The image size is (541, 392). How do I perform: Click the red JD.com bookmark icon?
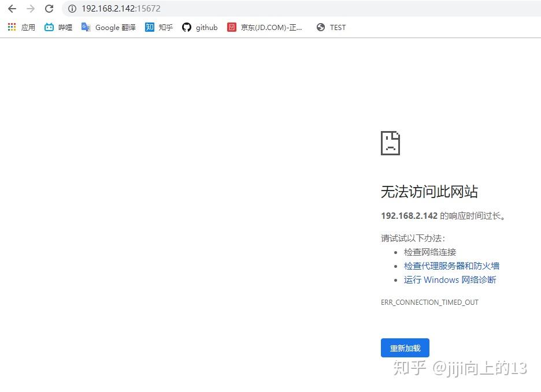(231, 27)
